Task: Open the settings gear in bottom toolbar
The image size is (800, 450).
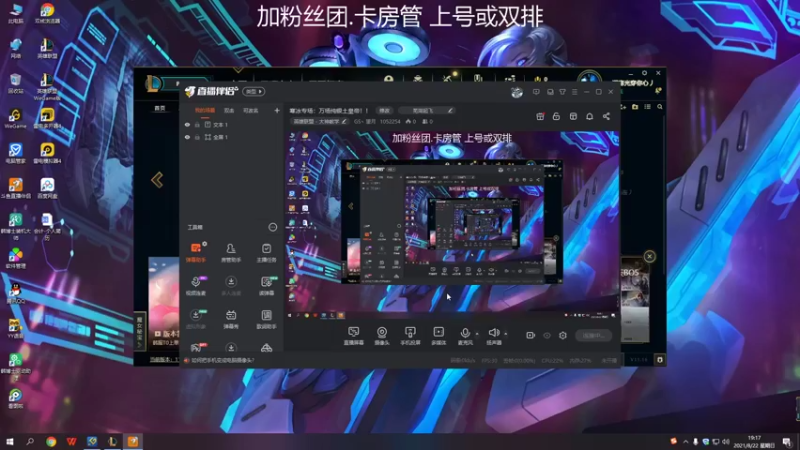Action: pyautogui.click(x=563, y=335)
